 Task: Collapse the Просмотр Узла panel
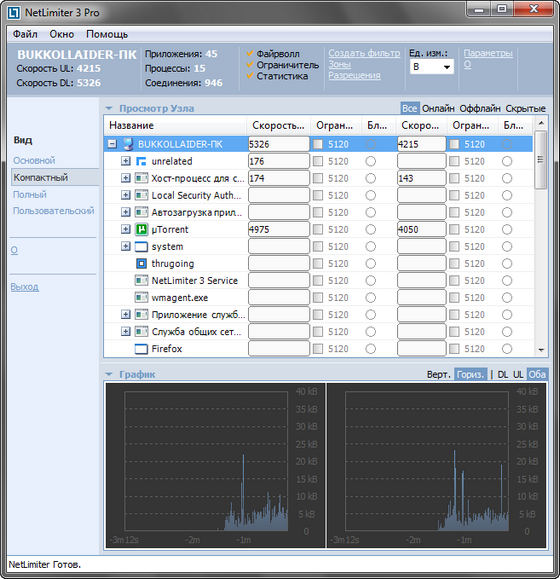tap(109, 109)
